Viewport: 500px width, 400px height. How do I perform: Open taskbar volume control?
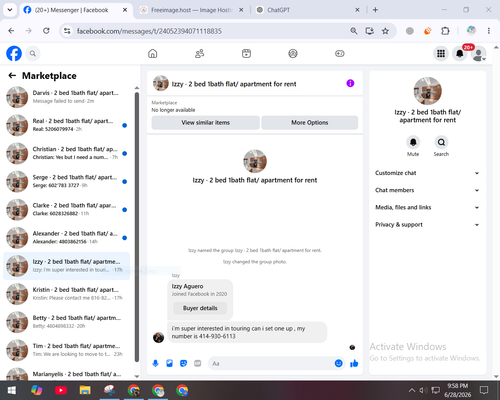coord(423,390)
